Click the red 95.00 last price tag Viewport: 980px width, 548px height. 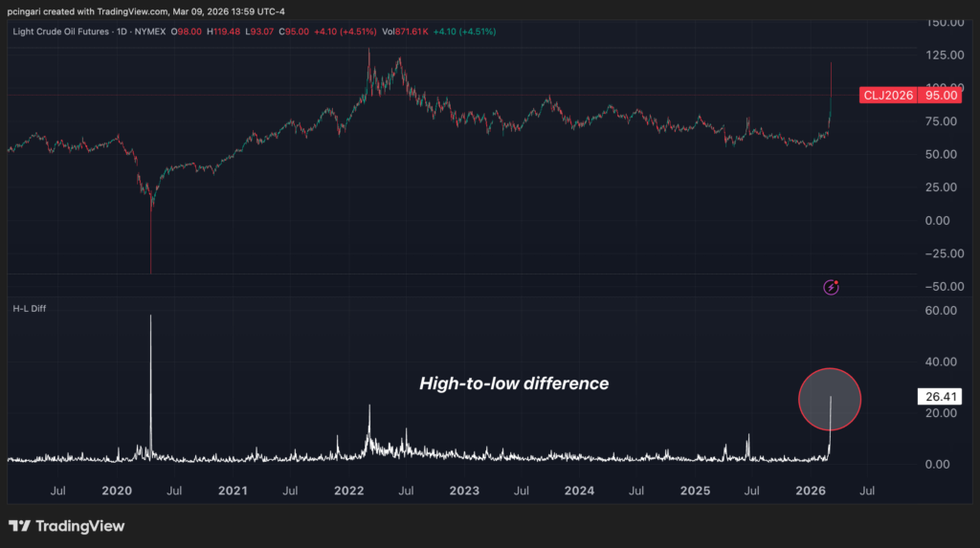(942, 95)
